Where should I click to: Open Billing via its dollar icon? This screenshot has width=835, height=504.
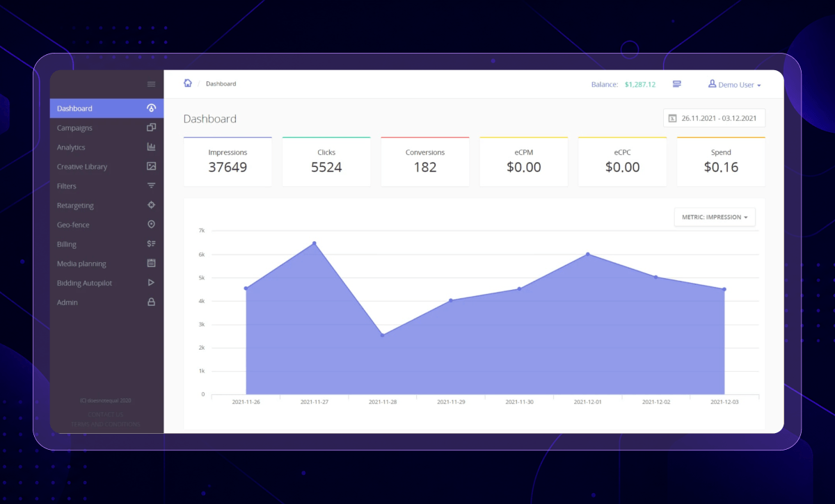pos(151,244)
